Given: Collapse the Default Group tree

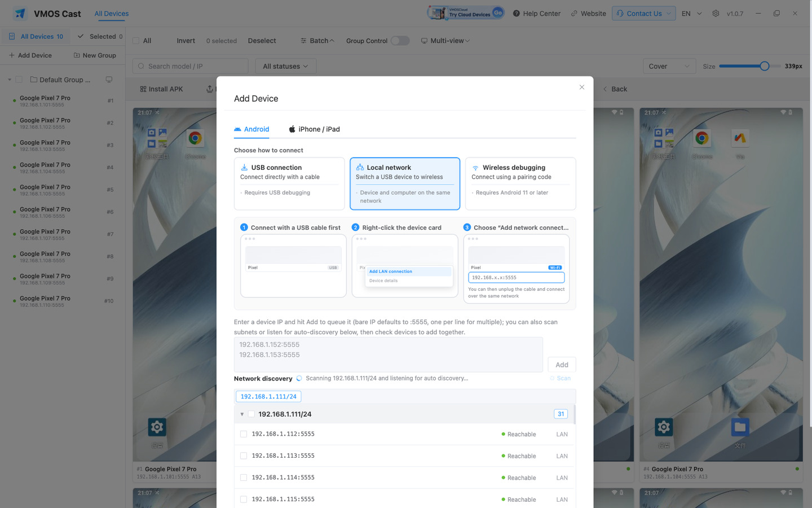Looking at the screenshot, I should (10, 80).
